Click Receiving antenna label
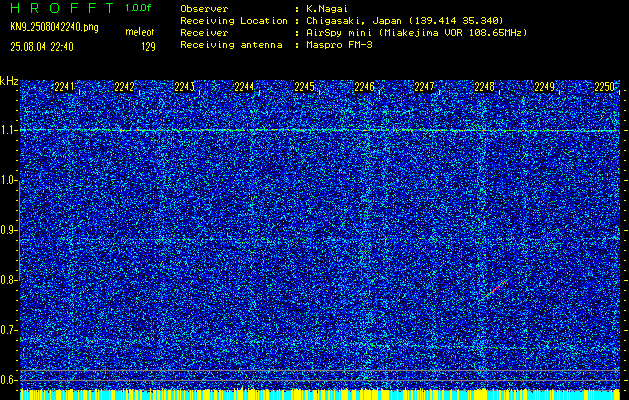 click(231, 45)
